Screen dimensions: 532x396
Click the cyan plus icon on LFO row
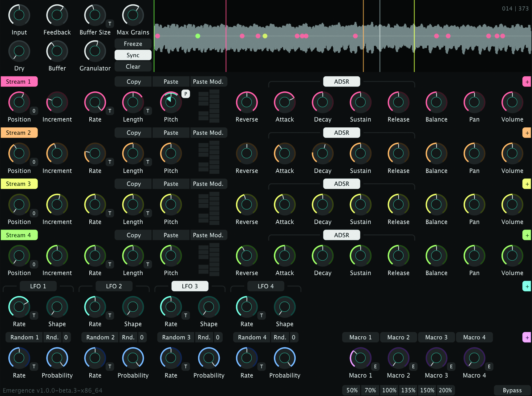coord(527,286)
